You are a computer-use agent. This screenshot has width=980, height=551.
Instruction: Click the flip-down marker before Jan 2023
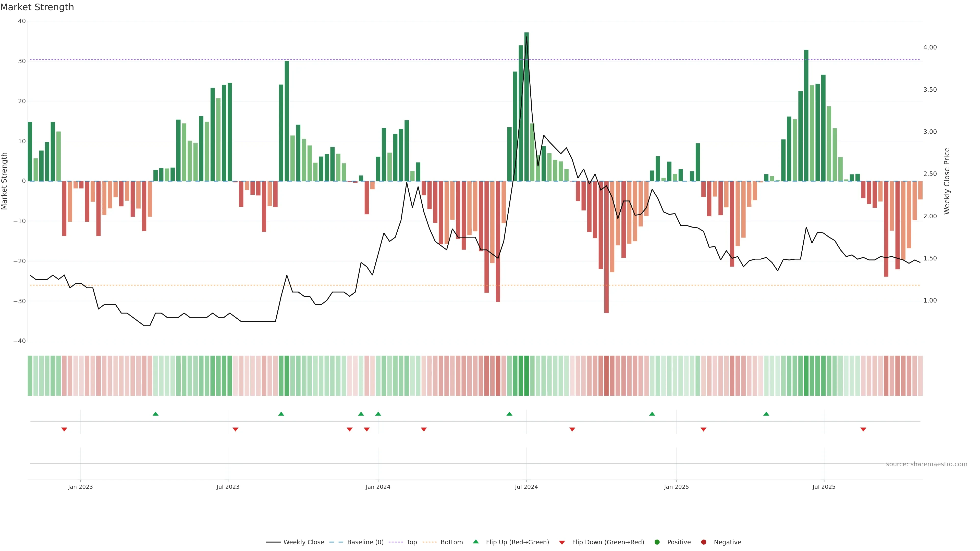coord(64,429)
